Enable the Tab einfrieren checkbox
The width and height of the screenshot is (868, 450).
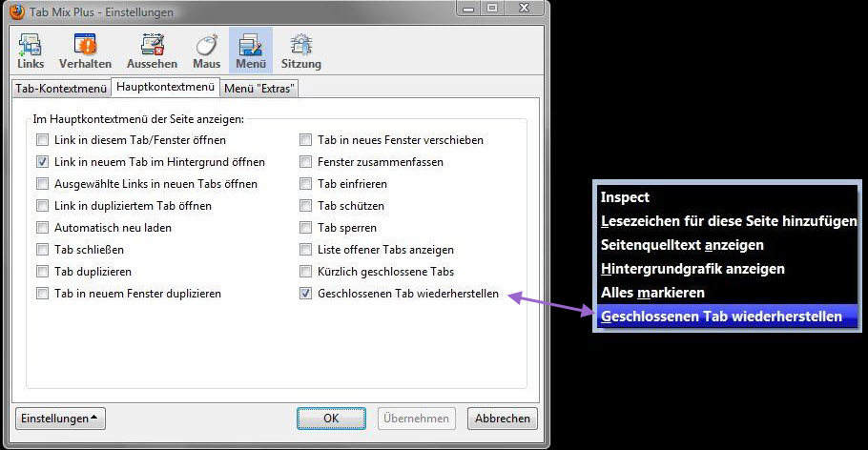(x=305, y=184)
